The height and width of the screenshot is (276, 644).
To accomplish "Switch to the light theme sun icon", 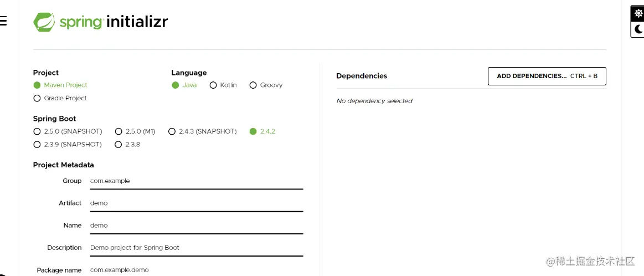I will [638, 13].
